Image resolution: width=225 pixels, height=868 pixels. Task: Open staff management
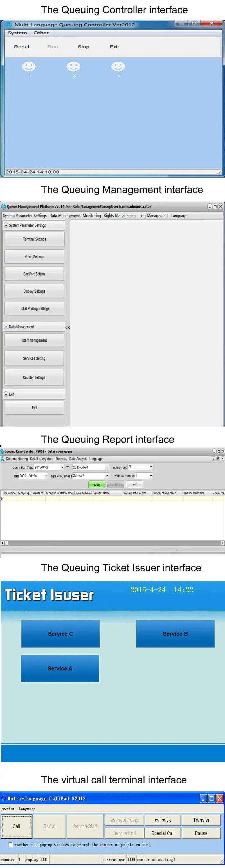tap(34, 340)
